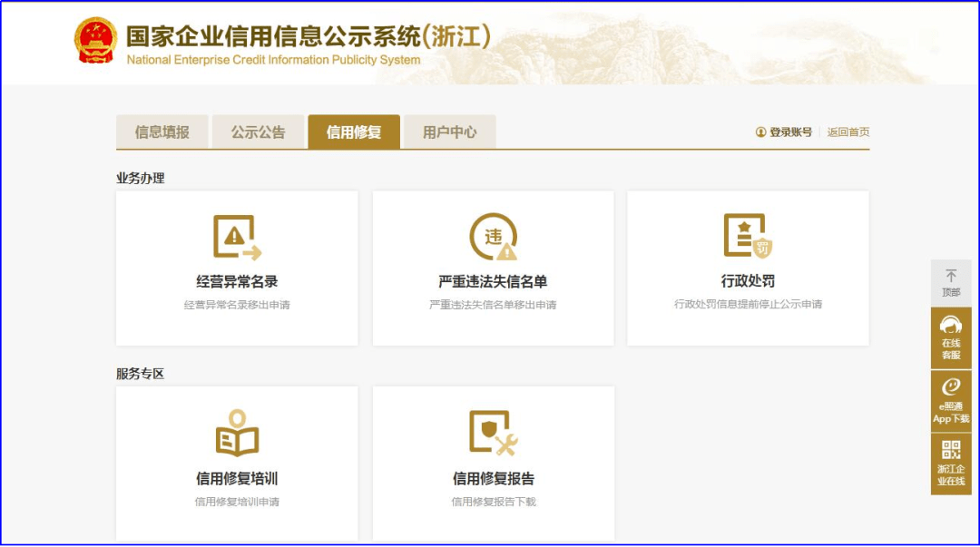
Task: Select the 行政处罚 penalty document icon
Action: [748, 237]
